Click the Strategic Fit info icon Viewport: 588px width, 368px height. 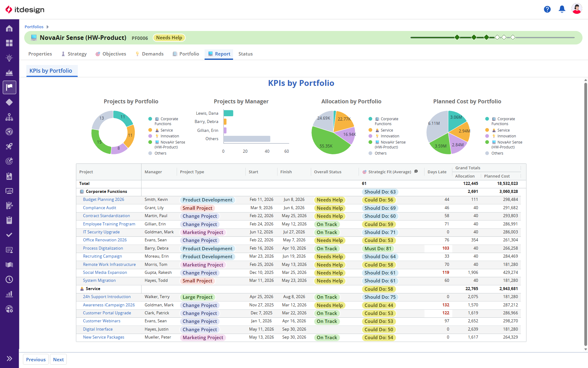(416, 171)
